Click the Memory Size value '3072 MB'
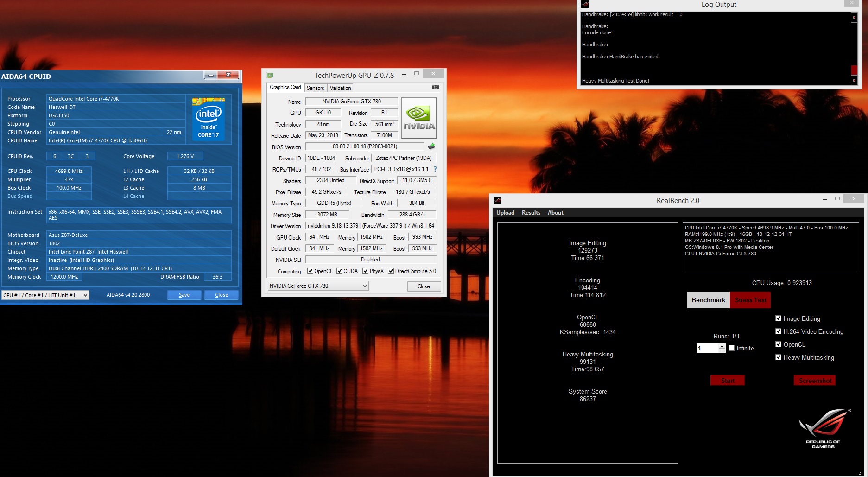 point(327,215)
